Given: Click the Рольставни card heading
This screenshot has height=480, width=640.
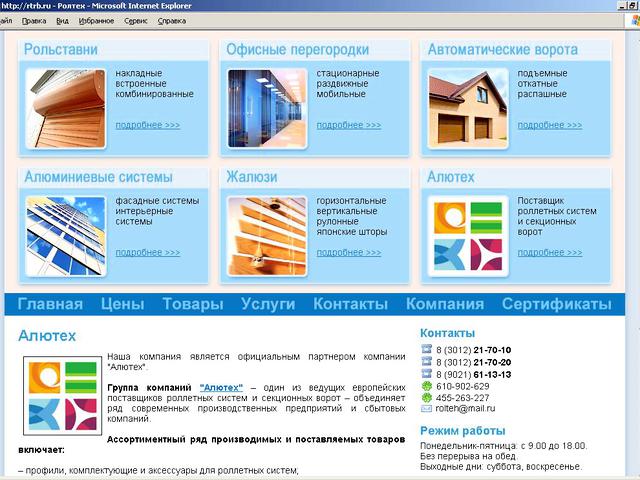Looking at the screenshot, I should [61, 49].
